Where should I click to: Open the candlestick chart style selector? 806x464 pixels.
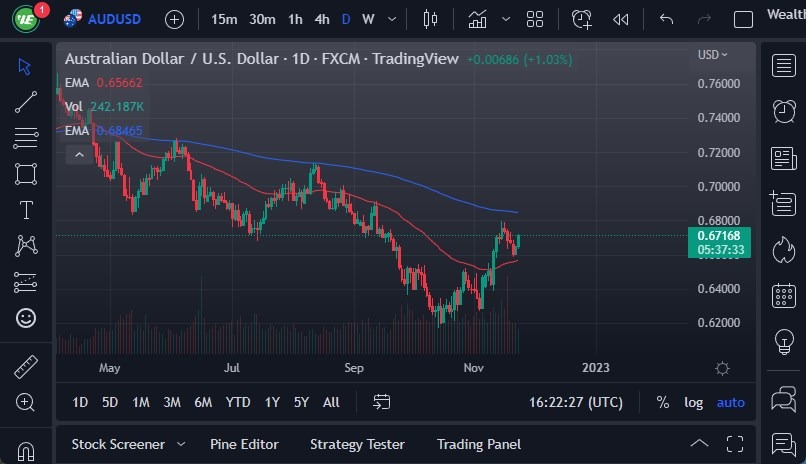tap(431, 19)
